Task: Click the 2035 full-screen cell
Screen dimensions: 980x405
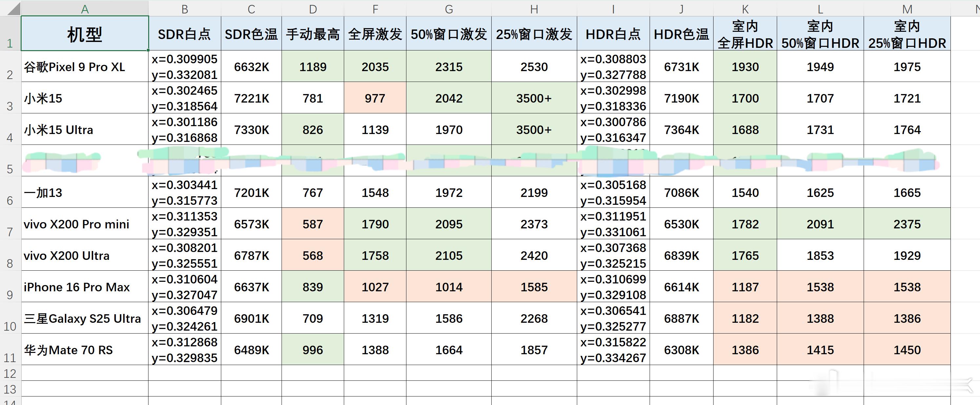Action: point(375,67)
